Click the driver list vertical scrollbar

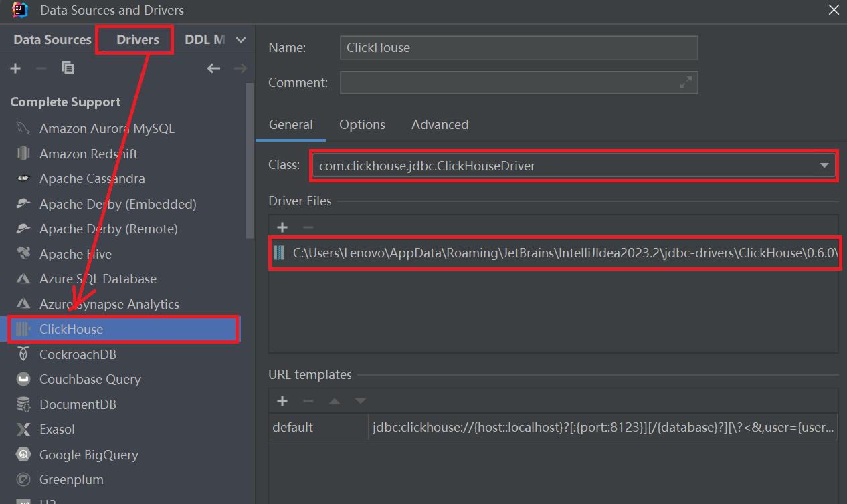pos(250,159)
